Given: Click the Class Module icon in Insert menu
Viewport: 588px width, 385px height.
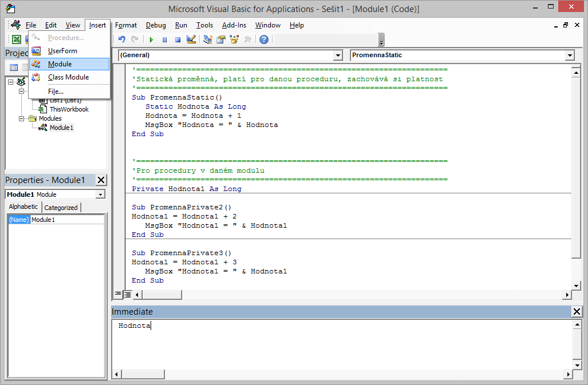Looking at the screenshot, I should point(36,77).
